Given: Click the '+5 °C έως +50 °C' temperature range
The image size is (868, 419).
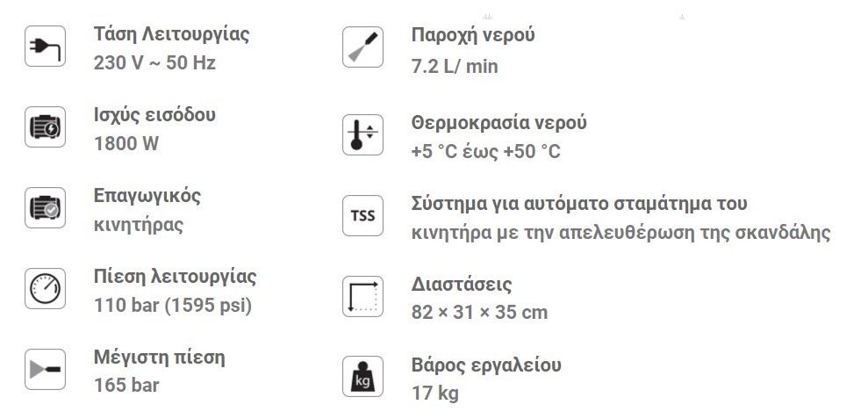Looking at the screenshot, I should 485,152.
